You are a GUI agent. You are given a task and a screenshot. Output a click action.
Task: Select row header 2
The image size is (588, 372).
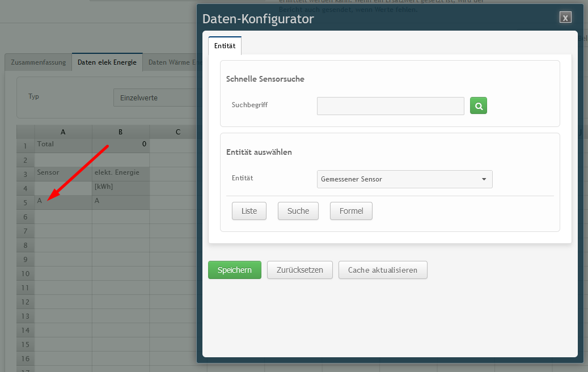(26, 160)
